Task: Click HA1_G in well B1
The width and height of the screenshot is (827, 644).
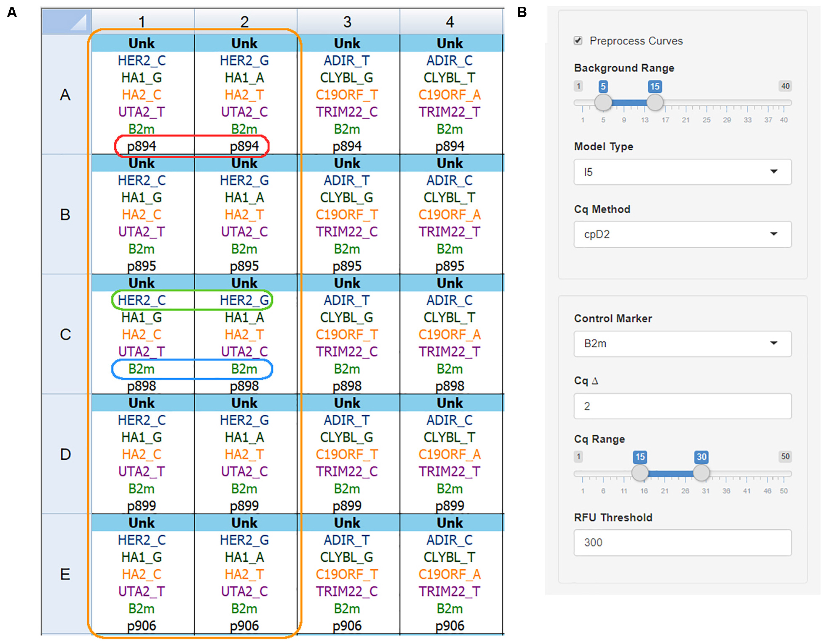Action: click(x=142, y=197)
